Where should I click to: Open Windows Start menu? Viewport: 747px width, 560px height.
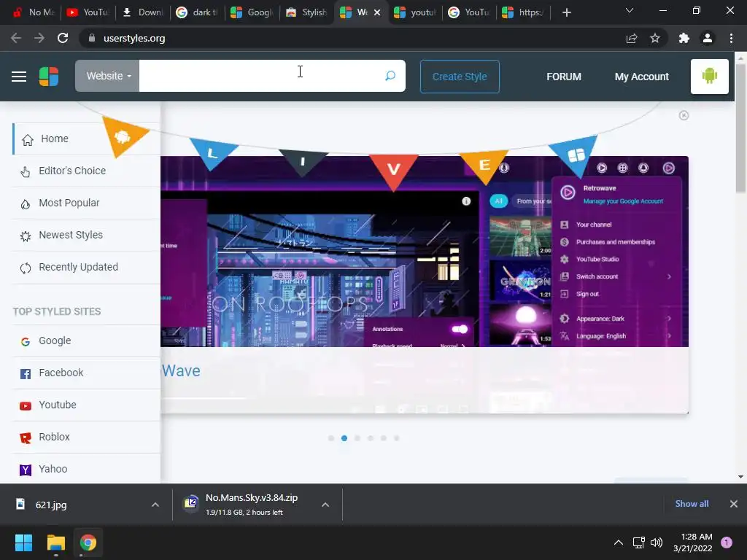point(23,542)
